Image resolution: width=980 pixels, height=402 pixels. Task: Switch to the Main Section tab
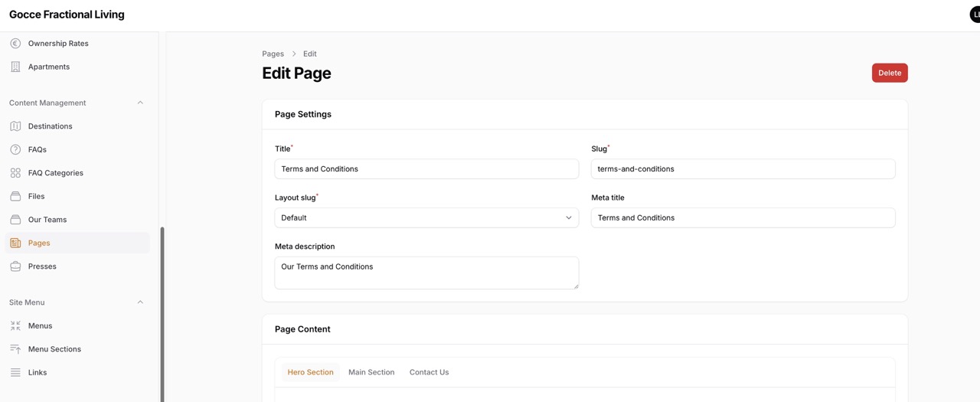coord(371,372)
